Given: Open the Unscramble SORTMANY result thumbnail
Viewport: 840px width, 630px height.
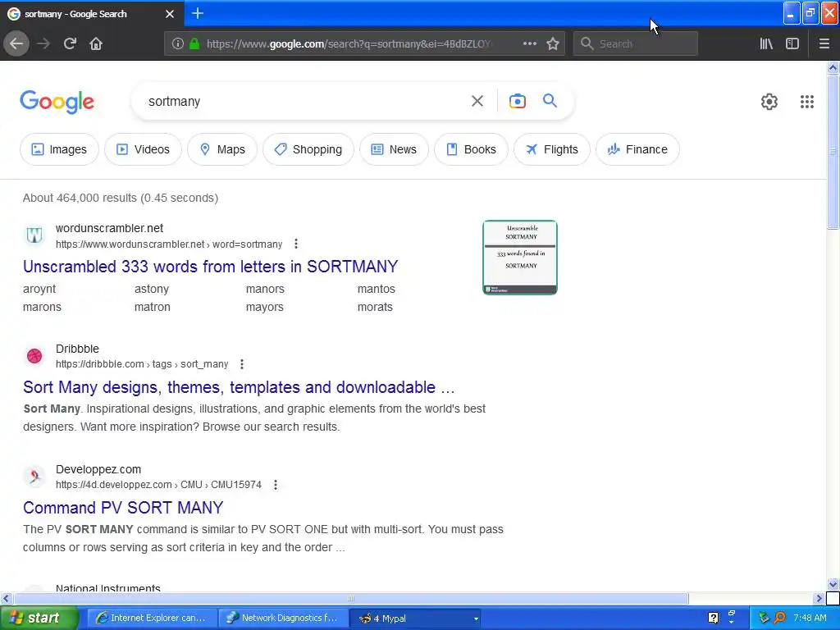Looking at the screenshot, I should coord(520,257).
